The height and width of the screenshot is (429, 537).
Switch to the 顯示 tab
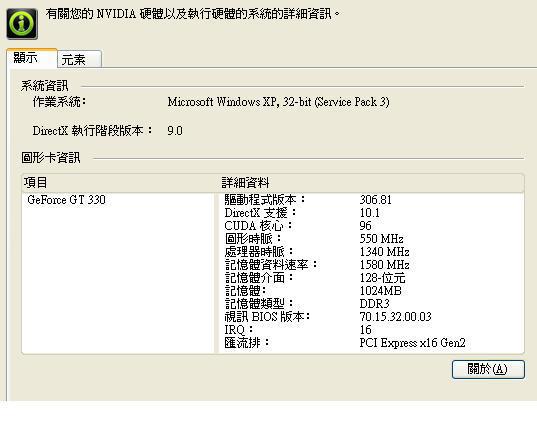point(32,58)
